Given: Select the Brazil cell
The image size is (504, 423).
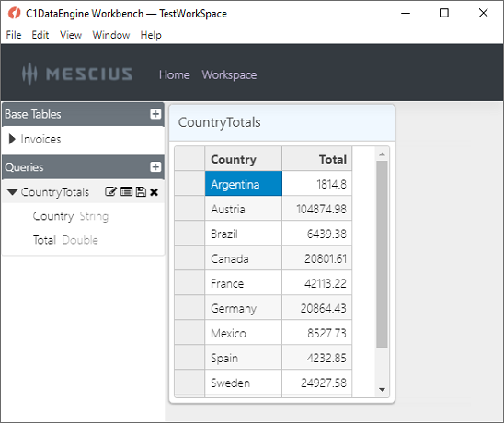Looking at the screenshot, I should coord(244,234).
